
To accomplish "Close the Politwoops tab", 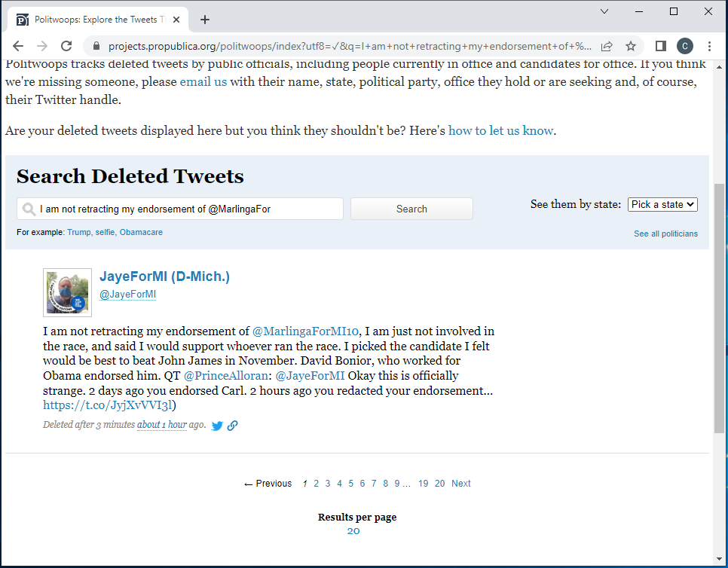I will pyautogui.click(x=176, y=20).
